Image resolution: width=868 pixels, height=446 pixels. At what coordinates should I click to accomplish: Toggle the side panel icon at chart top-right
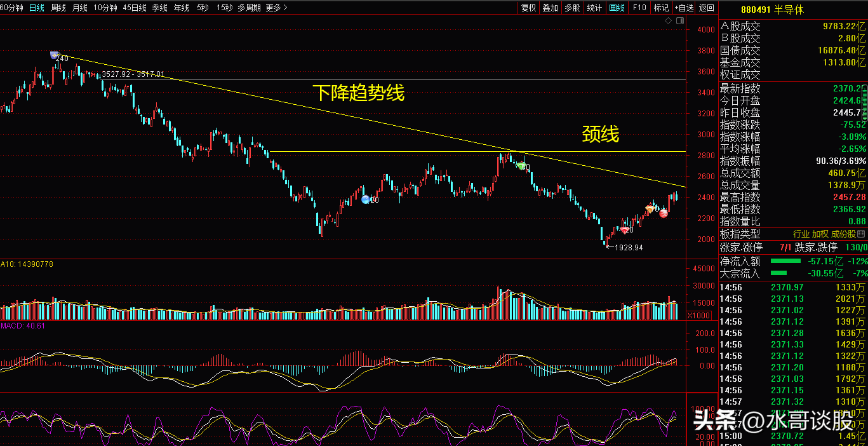[x=679, y=21]
